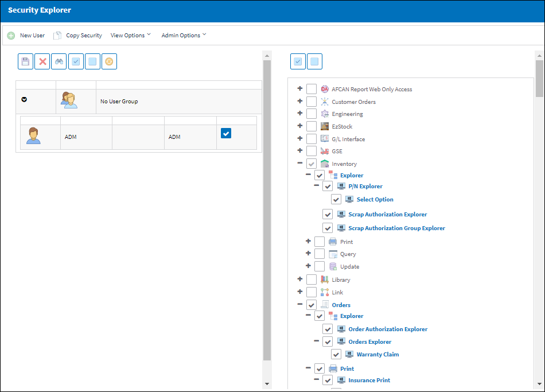Open the Admin Options menu
The image size is (545, 392).
pos(184,35)
